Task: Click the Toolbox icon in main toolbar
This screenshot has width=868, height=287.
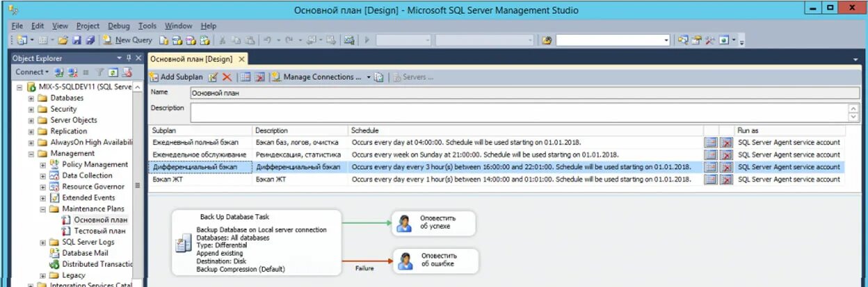Action: click(x=709, y=40)
